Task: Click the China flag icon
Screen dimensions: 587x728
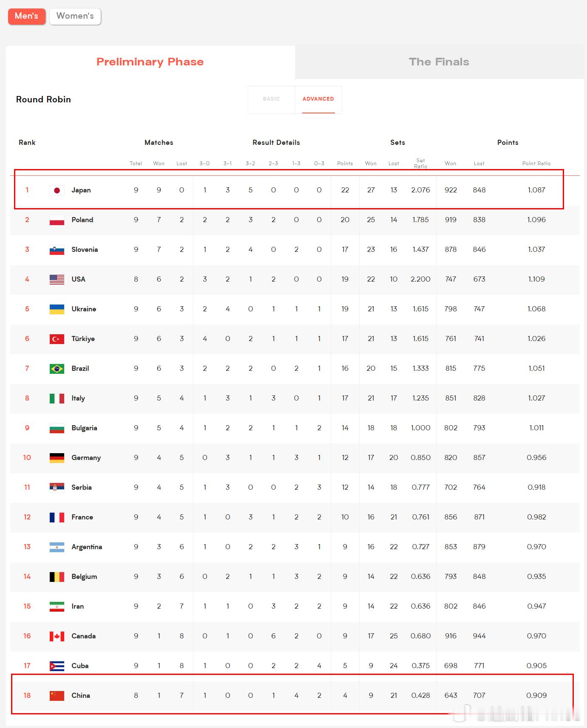Action: [57, 696]
